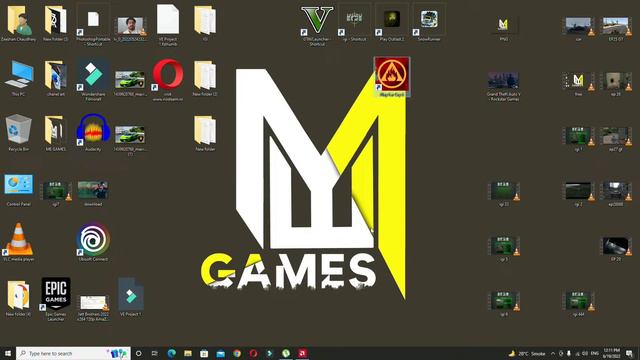Select the EP 28 video thumbnail
Image resolution: width=640 pixels, height=360 pixels.
tap(616, 248)
